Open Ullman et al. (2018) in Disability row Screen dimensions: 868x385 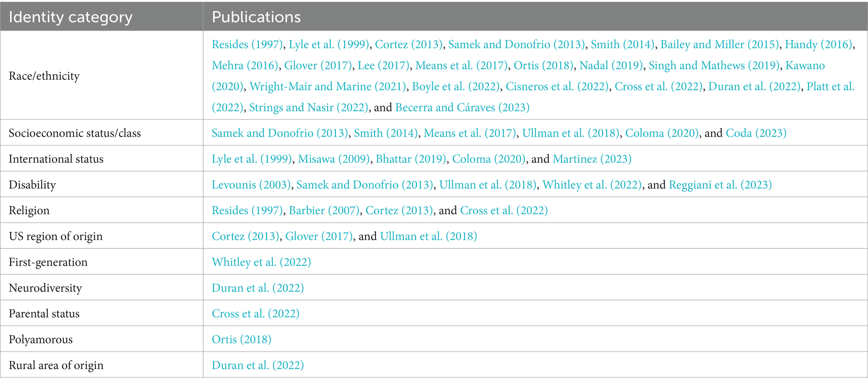pyautogui.click(x=488, y=185)
